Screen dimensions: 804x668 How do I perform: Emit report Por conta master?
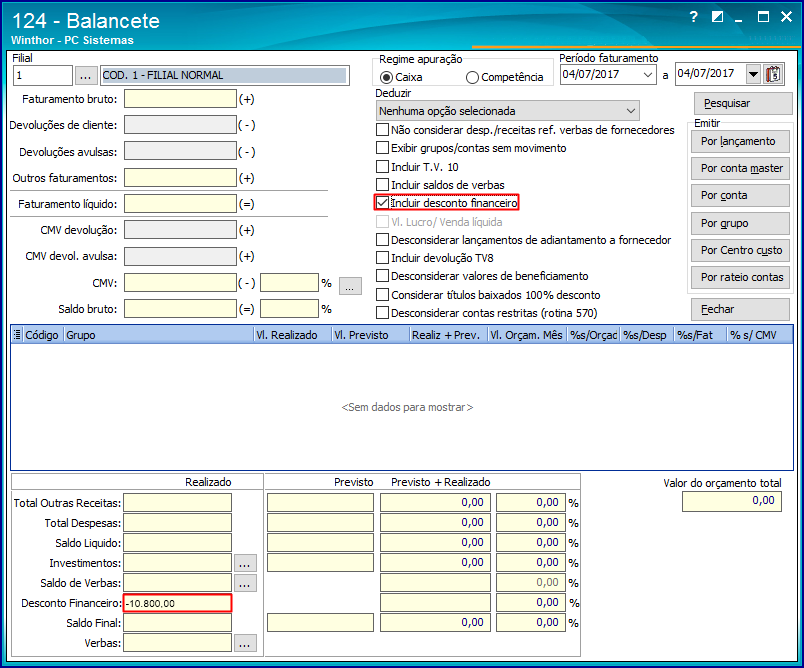pyautogui.click(x=740, y=169)
